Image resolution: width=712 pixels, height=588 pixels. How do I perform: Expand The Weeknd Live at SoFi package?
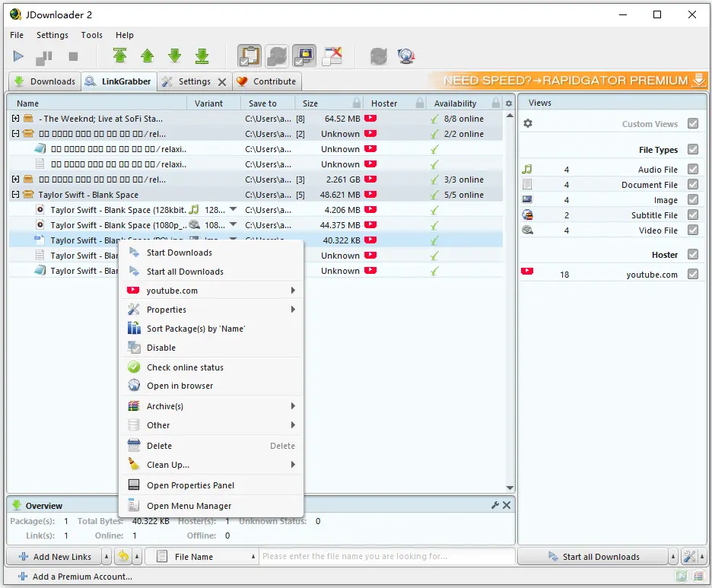tap(15, 118)
